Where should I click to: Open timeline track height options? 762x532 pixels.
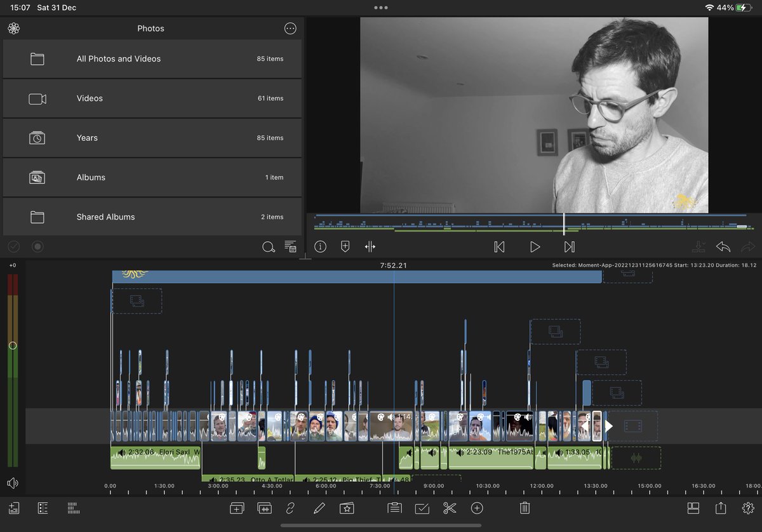coord(72,508)
